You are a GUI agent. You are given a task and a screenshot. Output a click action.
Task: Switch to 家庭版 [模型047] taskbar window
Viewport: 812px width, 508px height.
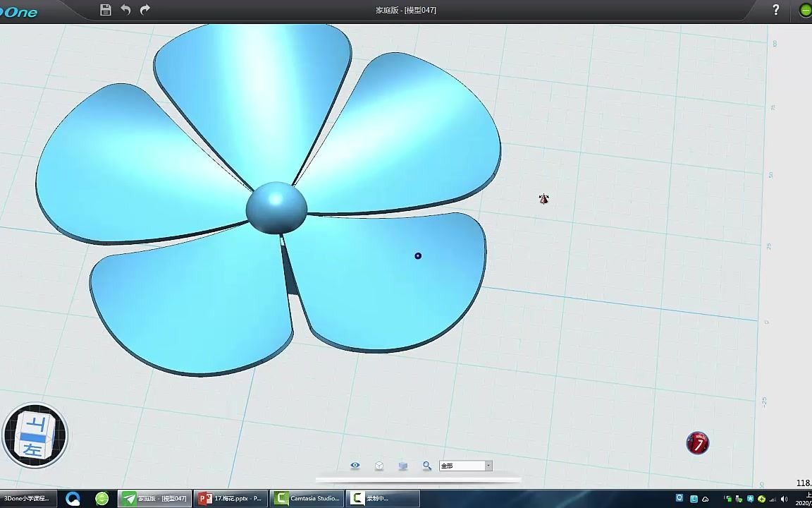coord(155,499)
